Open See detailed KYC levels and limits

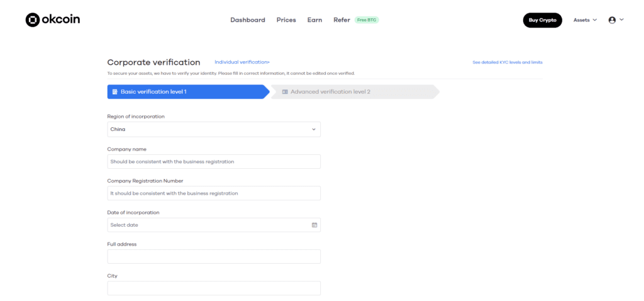(508, 62)
